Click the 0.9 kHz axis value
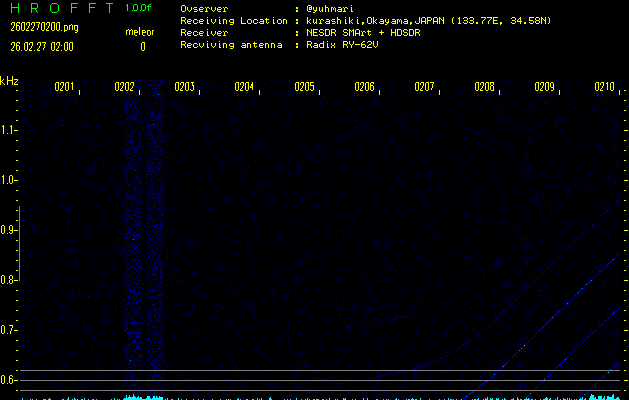The image size is (629, 400). [x=7, y=230]
